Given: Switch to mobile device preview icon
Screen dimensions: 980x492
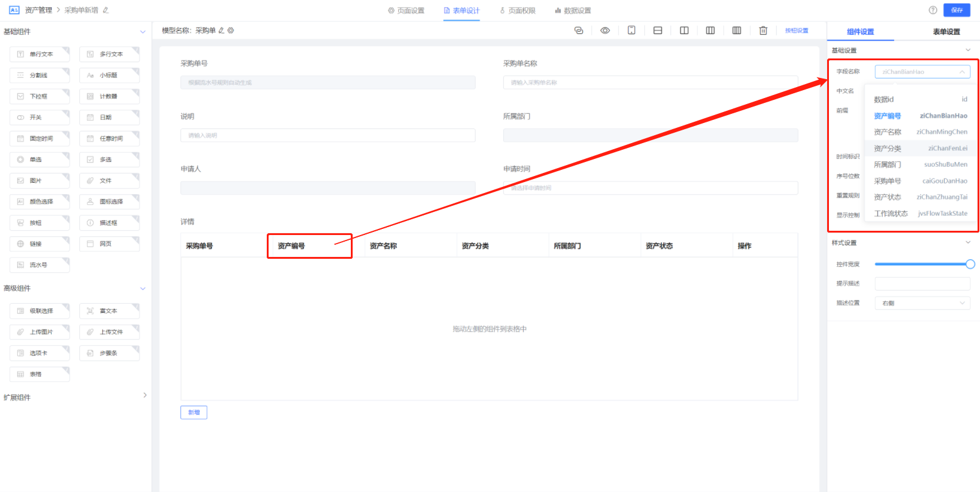Looking at the screenshot, I should pyautogui.click(x=632, y=30).
